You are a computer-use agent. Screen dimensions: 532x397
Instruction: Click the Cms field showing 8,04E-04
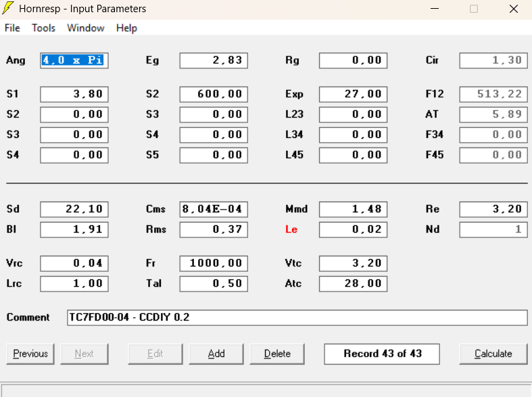214,210
